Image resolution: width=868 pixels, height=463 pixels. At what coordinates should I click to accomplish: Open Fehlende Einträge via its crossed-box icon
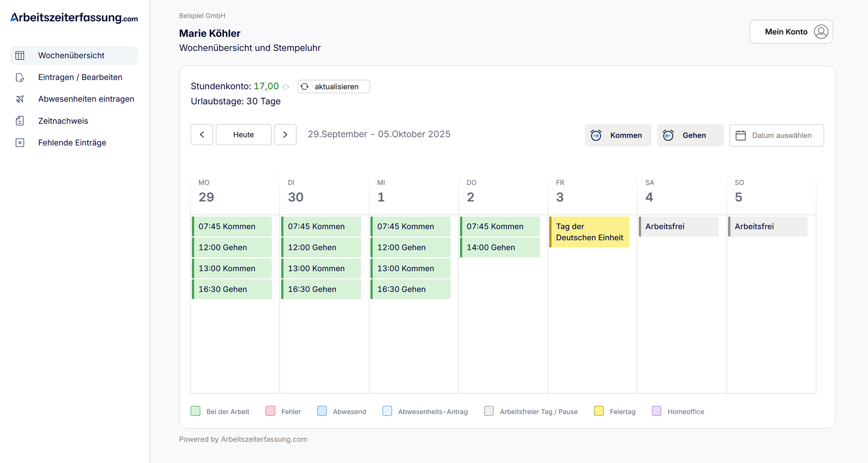coord(20,142)
